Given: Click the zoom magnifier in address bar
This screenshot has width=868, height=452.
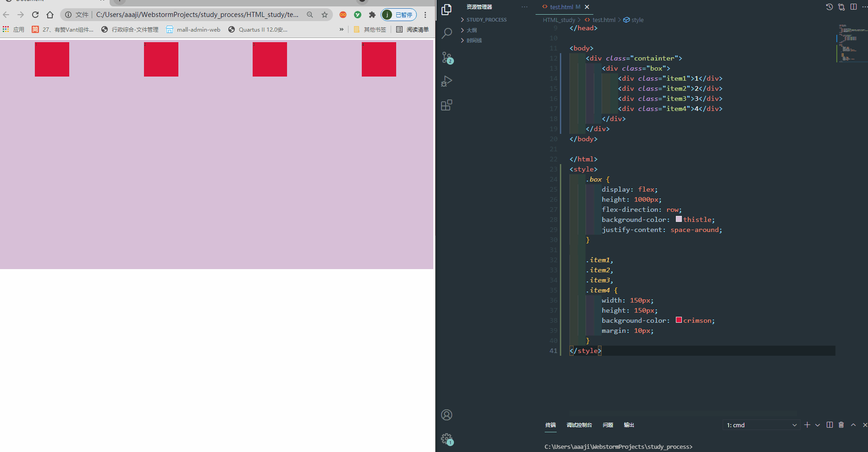Looking at the screenshot, I should 310,15.
